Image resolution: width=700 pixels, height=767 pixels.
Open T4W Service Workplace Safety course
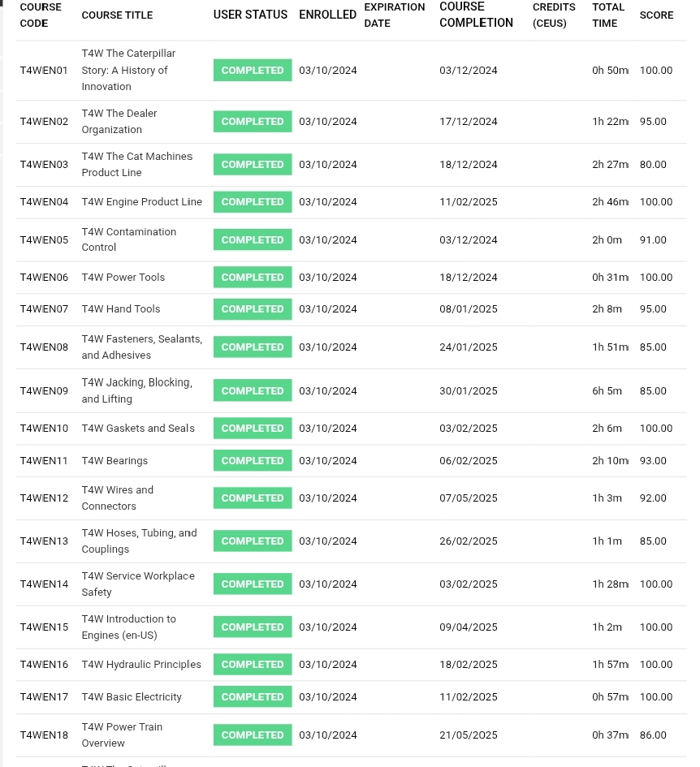point(138,584)
